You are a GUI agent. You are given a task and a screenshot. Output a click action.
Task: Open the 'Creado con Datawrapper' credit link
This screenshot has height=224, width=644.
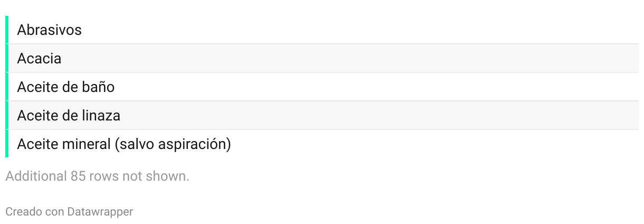(69, 212)
